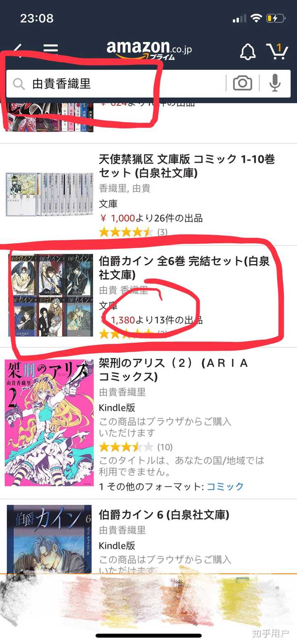Open the notifications bell icon

(x=248, y=51)
